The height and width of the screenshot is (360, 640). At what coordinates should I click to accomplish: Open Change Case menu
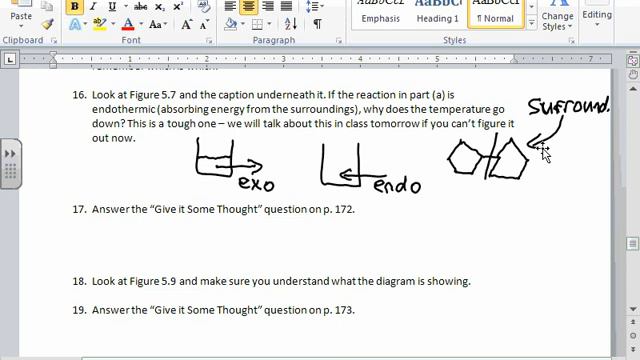point(158,24)
